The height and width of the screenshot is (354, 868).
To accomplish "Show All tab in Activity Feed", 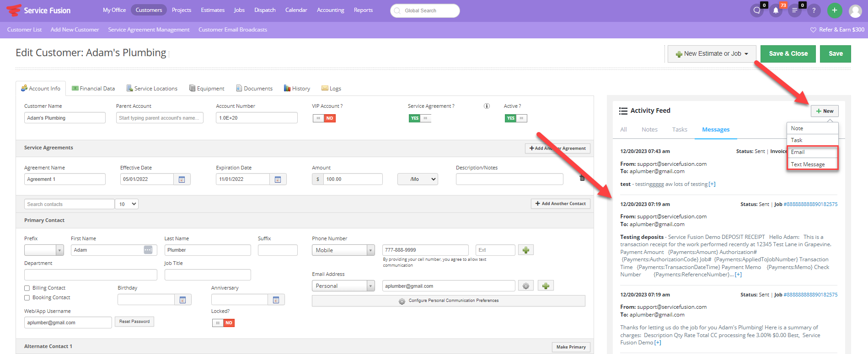I will (x=623, y=130).
